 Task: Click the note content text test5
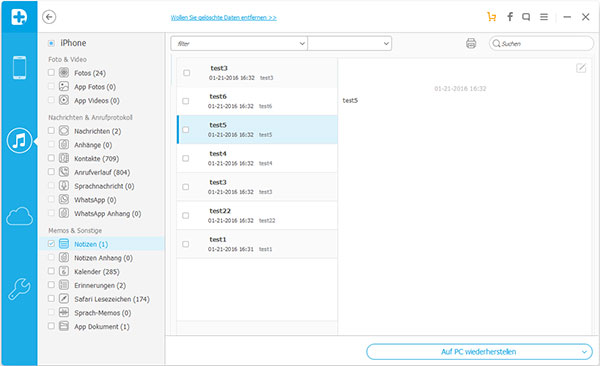[350, 100]
